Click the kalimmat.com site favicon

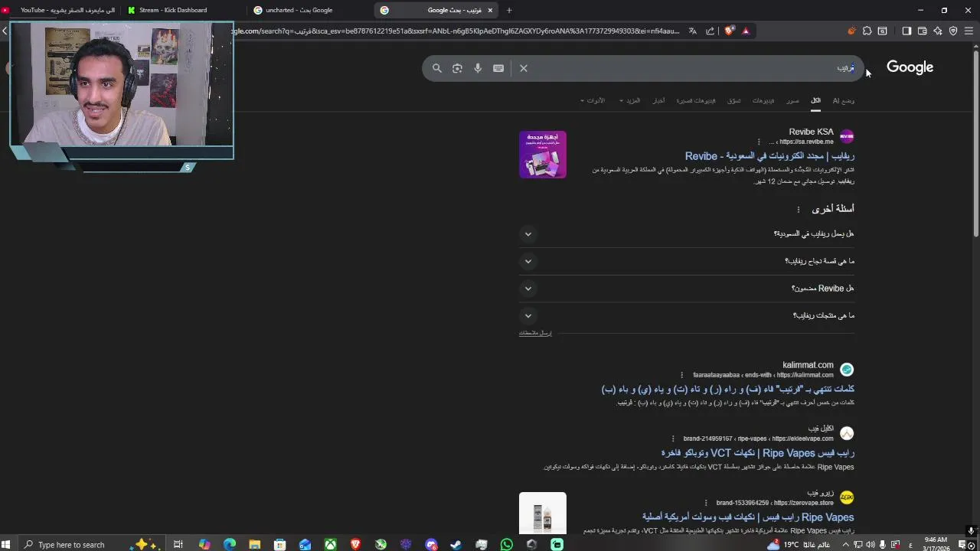coord(847,370)
